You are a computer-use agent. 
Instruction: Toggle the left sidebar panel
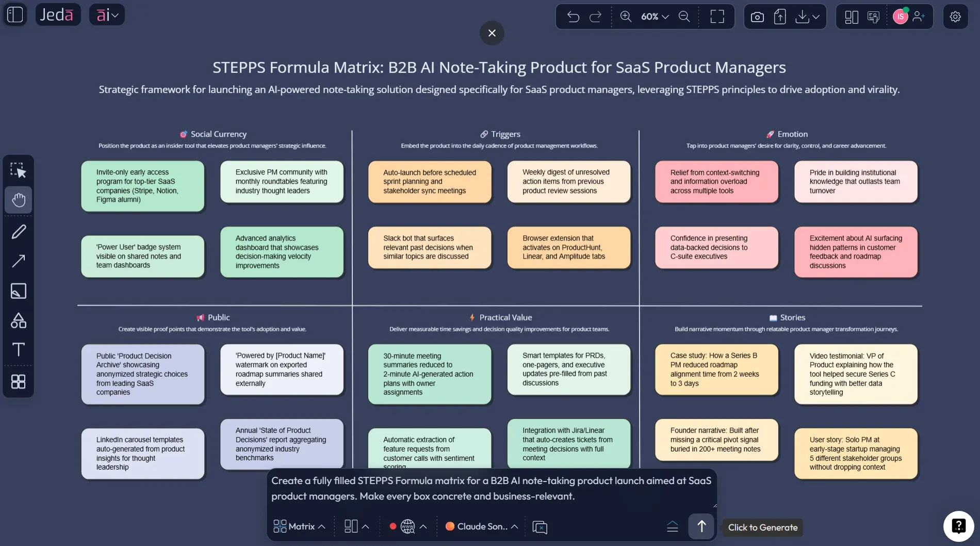(x=15, y=14)
